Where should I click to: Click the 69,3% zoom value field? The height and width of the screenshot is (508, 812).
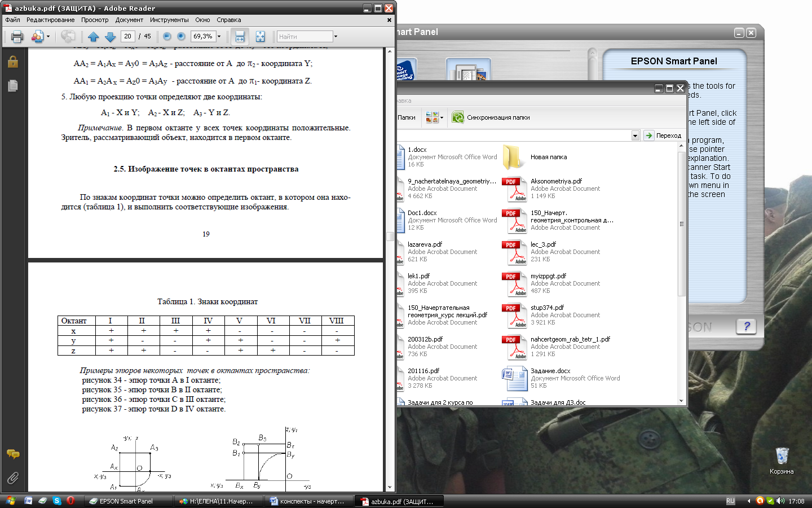203,36
